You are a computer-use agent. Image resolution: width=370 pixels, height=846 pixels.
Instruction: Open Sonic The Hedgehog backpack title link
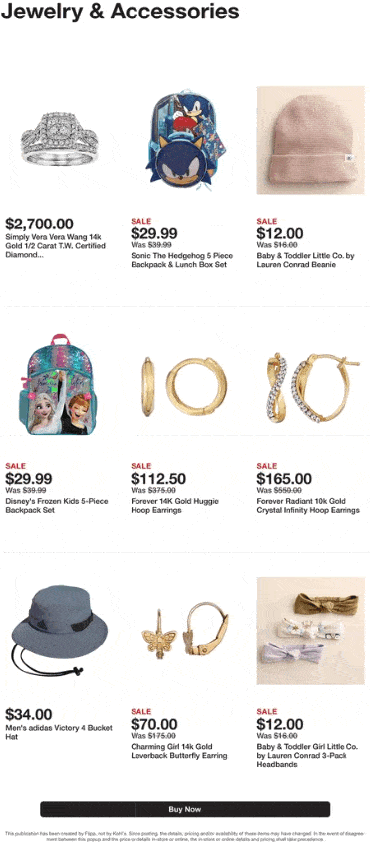181,260
